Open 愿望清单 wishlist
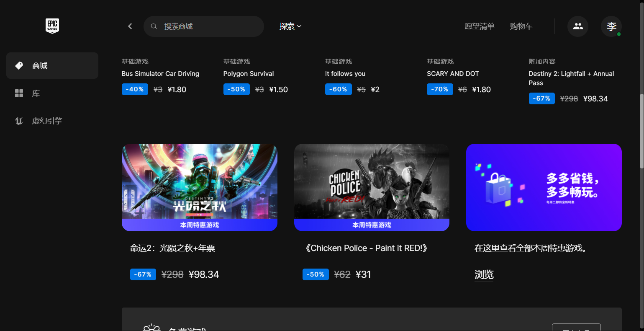Viewport: 644px width, 331px height. [480, 26]
